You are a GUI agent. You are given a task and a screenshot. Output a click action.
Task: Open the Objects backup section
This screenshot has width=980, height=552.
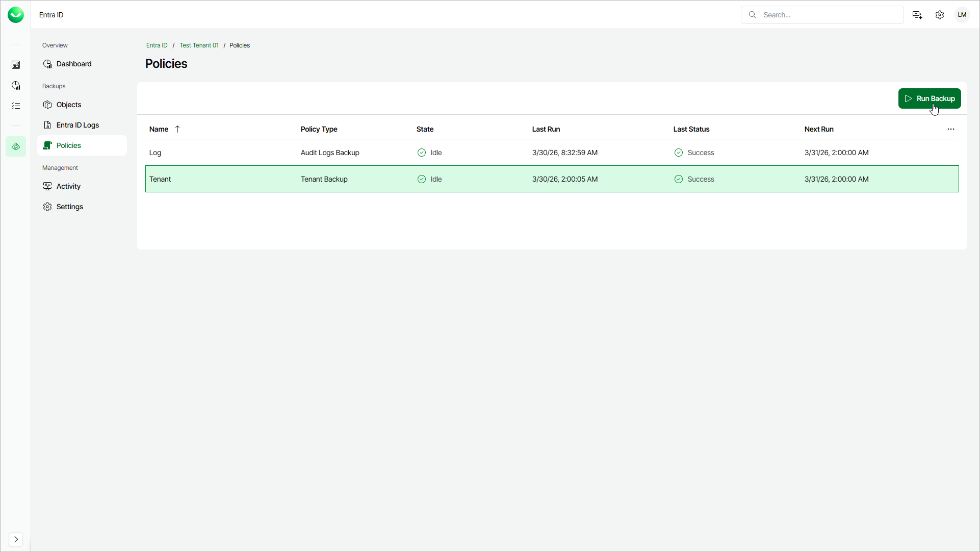tap(68, 105)
